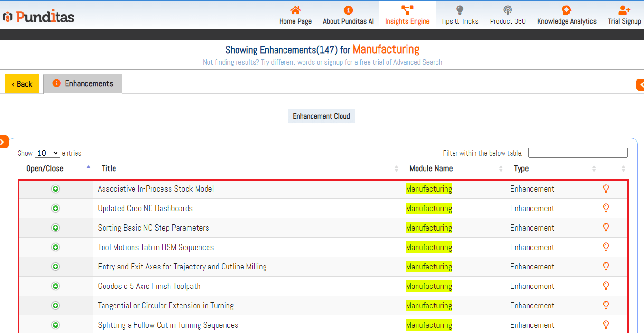Open About Punditas AI page
644x333 pixels.
point(348,16)
